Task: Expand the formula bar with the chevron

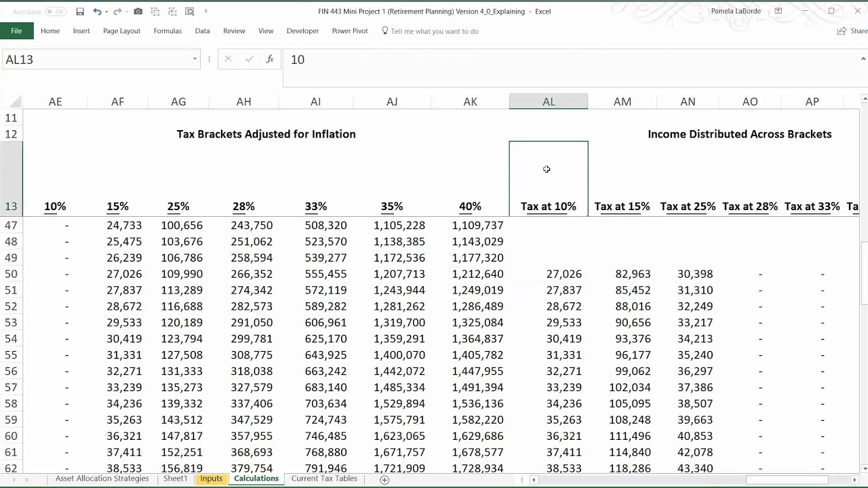Action: click(x=863, y=59)
